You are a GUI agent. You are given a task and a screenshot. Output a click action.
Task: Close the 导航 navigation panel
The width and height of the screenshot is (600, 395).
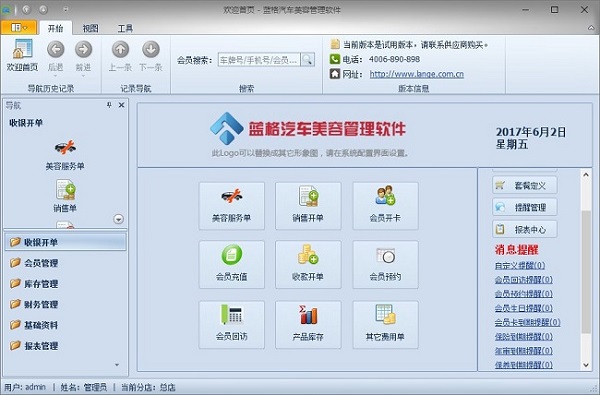pyautogui.click(x=121, y=105)
